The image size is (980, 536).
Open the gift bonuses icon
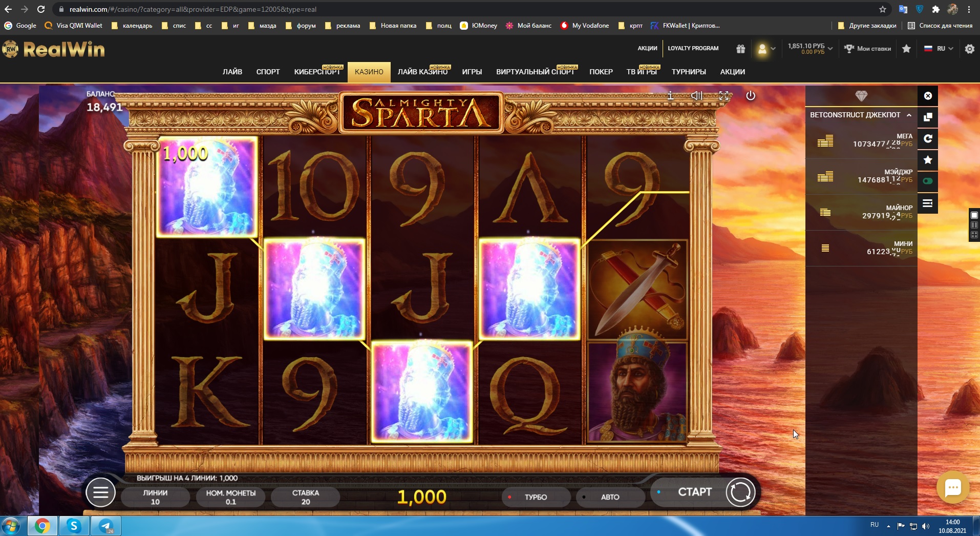pyautogui.click(x=741, y=49)
